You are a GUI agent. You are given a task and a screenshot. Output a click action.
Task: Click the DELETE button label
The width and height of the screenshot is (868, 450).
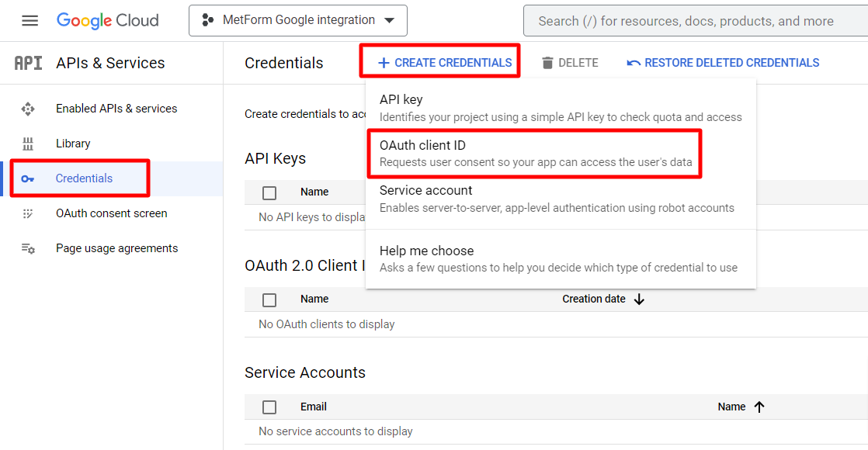pyautogui.click(x=578, y=63)
